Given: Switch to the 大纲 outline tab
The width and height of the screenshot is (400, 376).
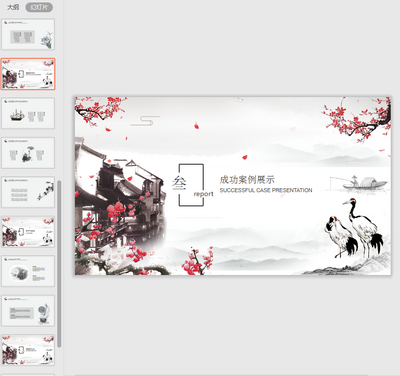Looking at the screenshot, I should tap(13, 7).
